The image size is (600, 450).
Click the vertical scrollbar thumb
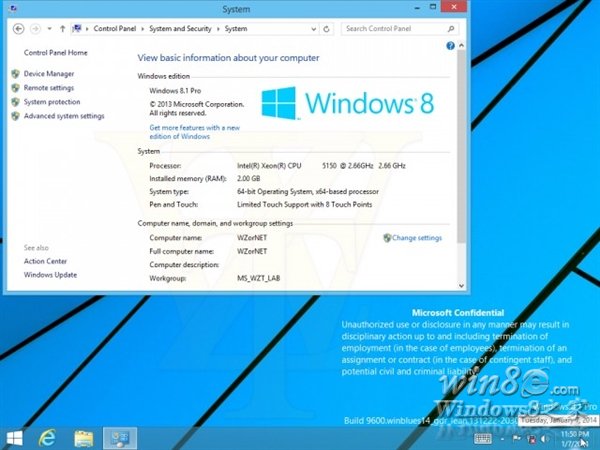point(461,145)
